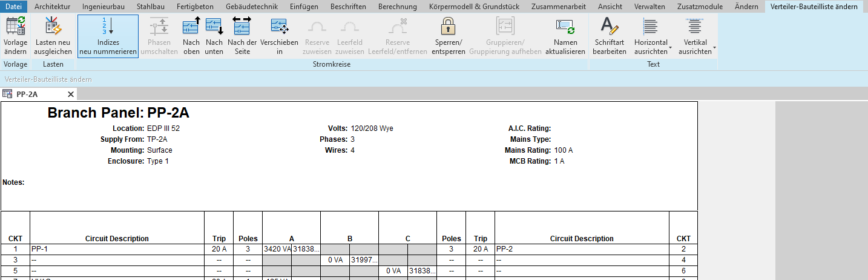Switch to Verwalten ribbon tab
This screenshot has height=280, width=868.
pyautogui.click(x=649, y=7)
